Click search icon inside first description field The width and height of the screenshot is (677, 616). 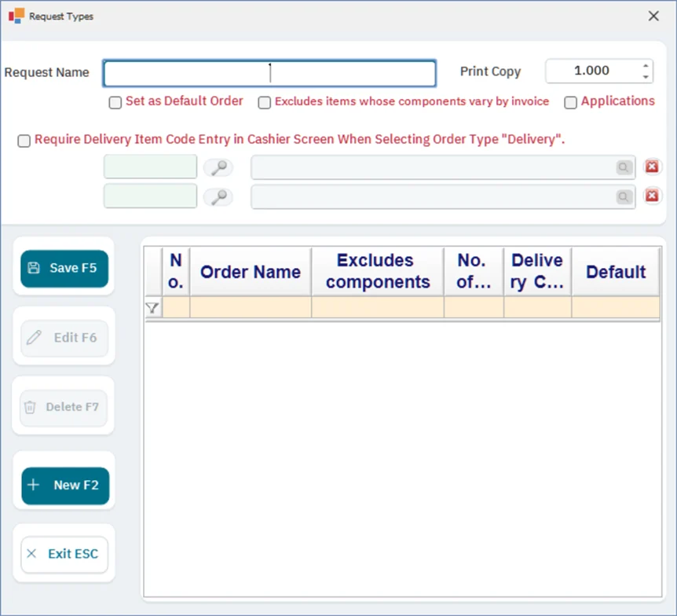coord(624,167)
